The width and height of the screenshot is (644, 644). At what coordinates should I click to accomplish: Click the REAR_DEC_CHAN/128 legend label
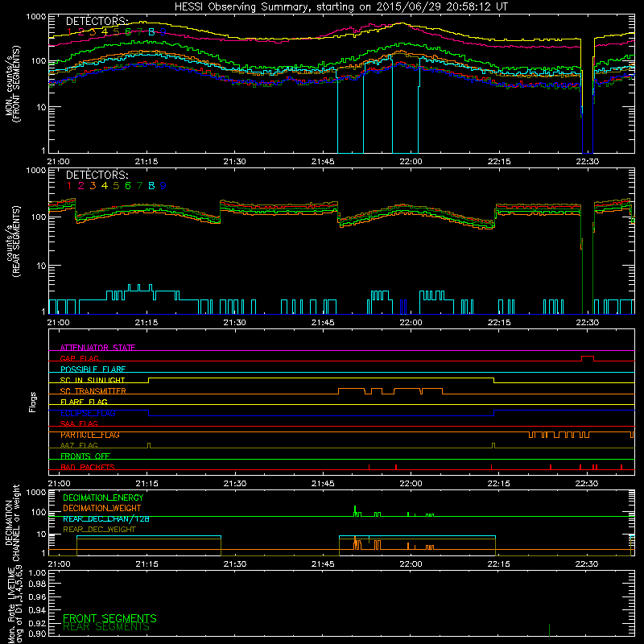pos(106,518)
